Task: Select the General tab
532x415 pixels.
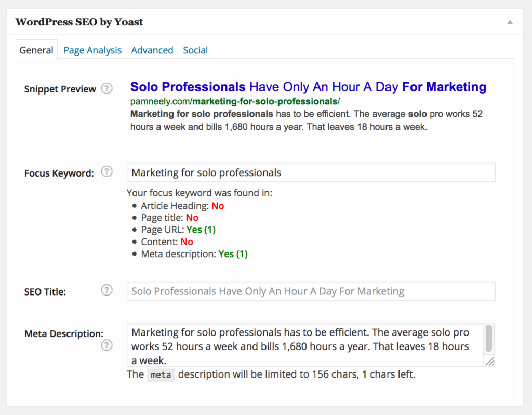Action: point(36,50)
